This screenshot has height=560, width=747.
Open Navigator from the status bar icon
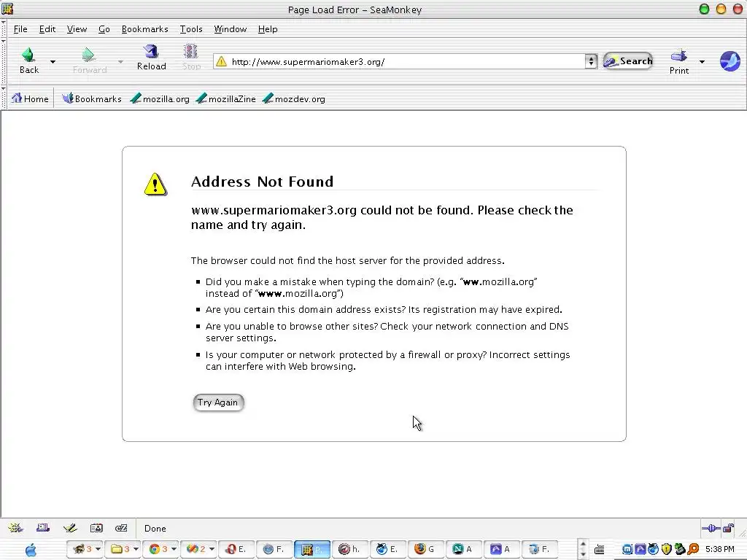point(15,528)
